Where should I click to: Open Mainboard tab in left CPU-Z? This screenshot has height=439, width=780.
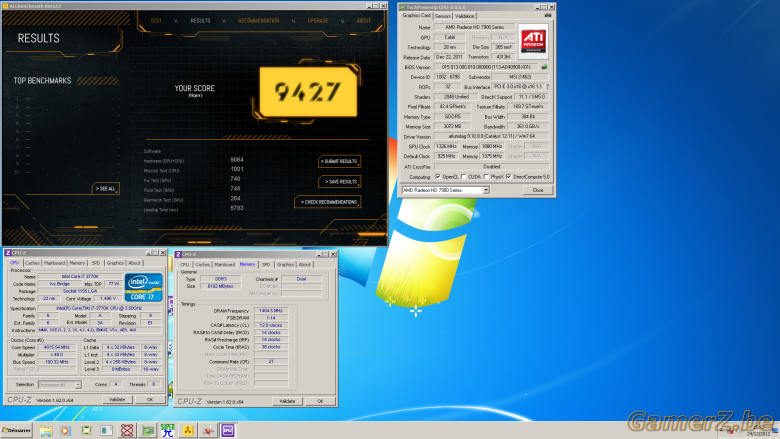pos(54,263)
